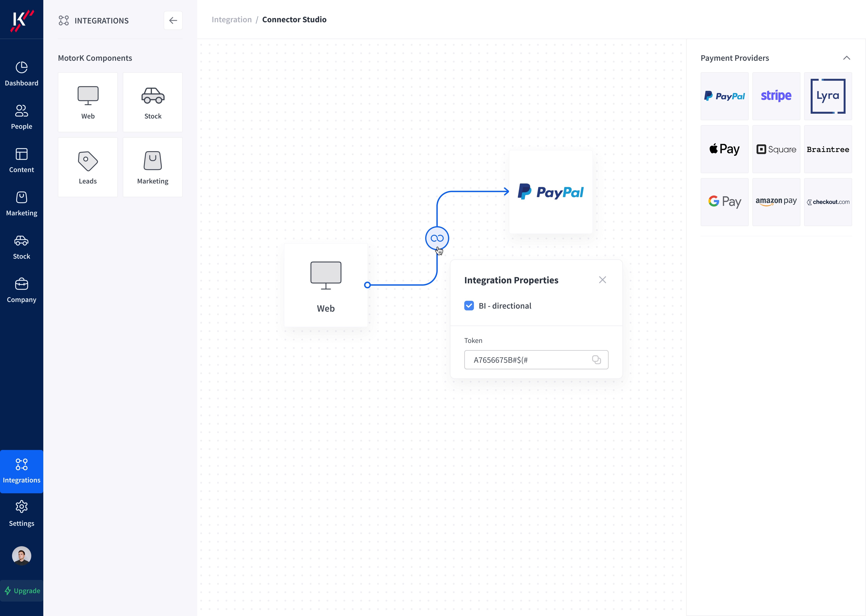
Task: Click the Connector Studio breadcrumb
Action: tap(294, 19)
